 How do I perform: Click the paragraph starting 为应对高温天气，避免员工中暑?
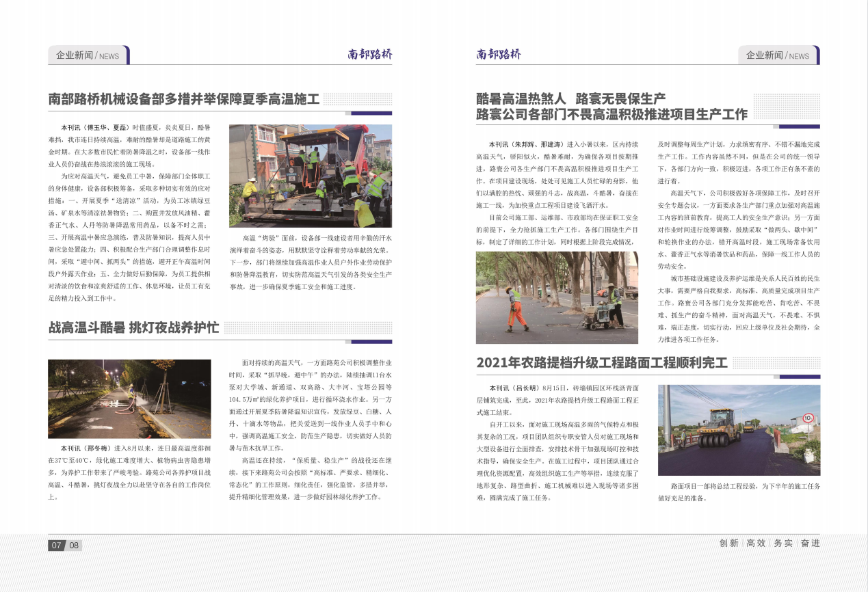129,237
